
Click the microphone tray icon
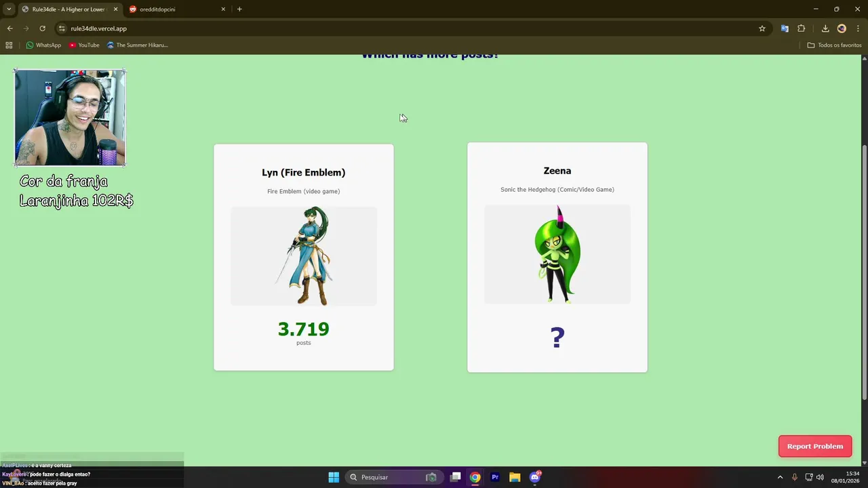pos(795,477)
